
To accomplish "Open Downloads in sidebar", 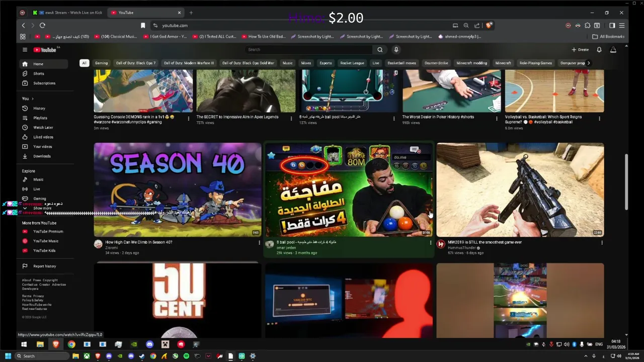I will [x=44, y=156].
